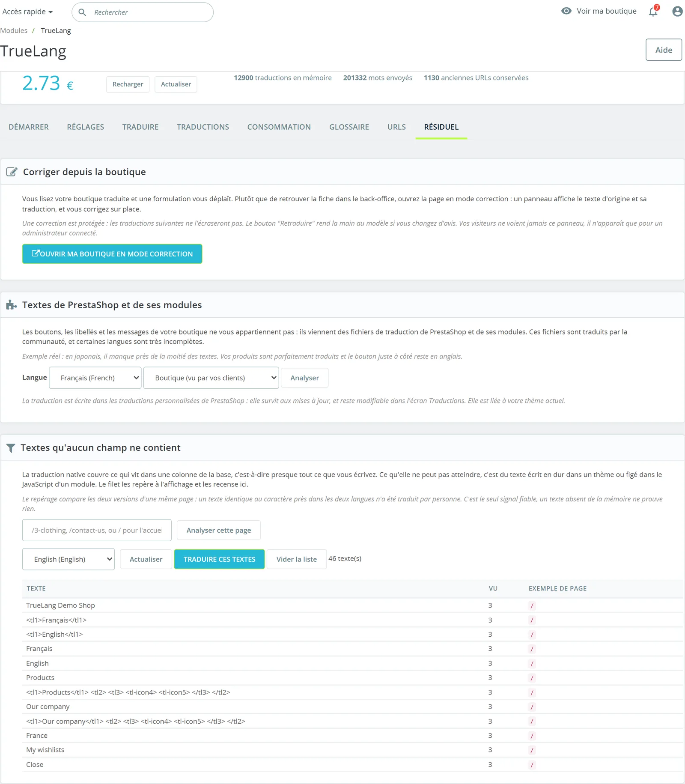The width and height of the screenshot is (685, 784).
Task: Click the edit icon beside Corriger depuis la boutique
Action: click(x=12, y=172)
